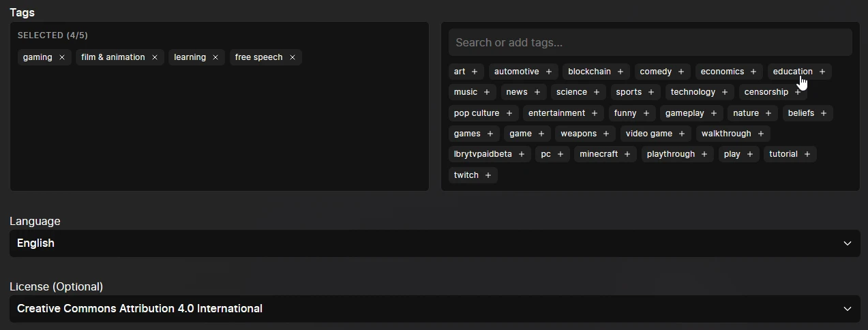The image size is (868, 330).
Task: Click plus icon next to weapons
Action: [606, 134]
